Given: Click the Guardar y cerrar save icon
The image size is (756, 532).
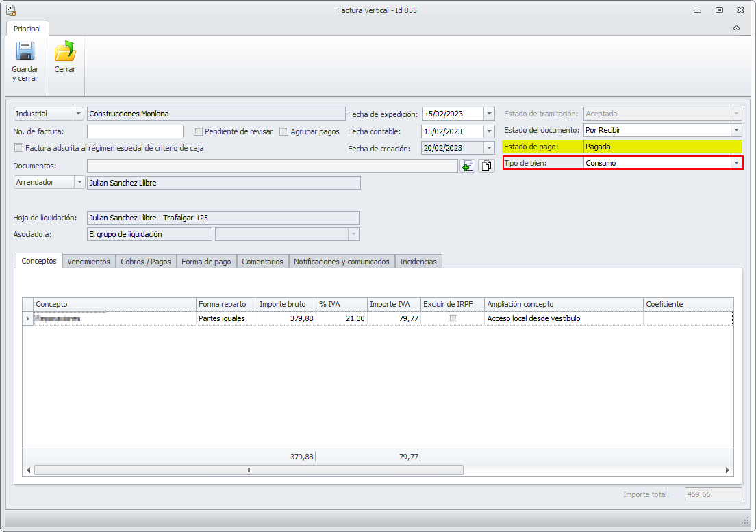Looking at the screenshot, I should (25, 51).
